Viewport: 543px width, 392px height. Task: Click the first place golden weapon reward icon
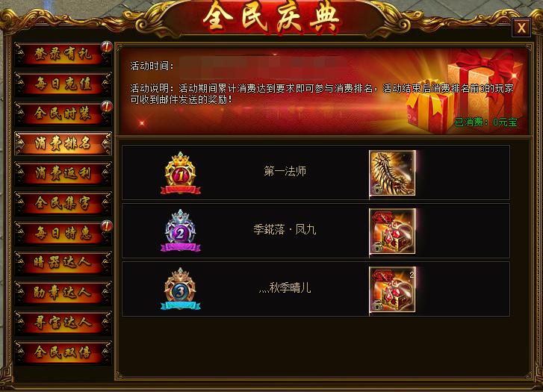click(x=392, y=173)
